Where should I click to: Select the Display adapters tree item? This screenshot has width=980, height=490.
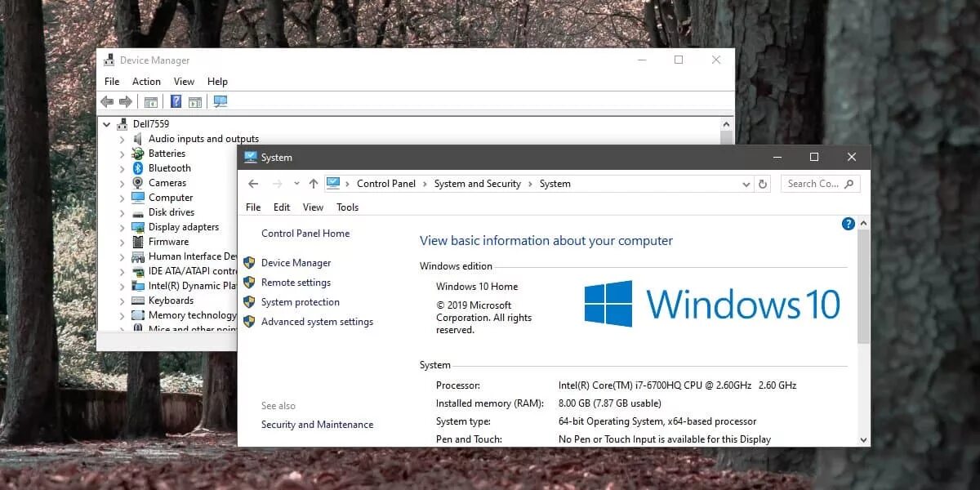[184, 227]
